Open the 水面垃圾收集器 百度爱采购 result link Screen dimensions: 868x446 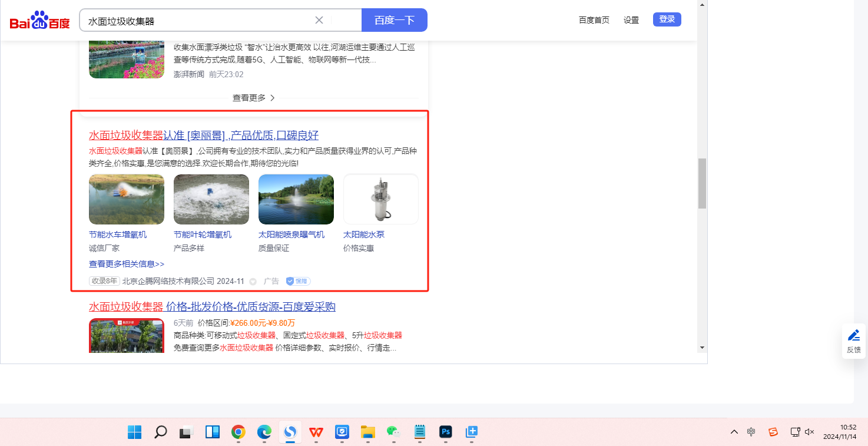click(x=212, y=307)
